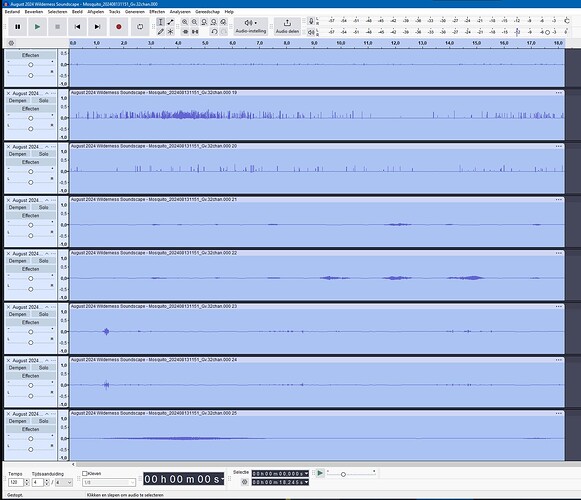Adjust the gain slider on the chan.000 25 track
Image resolution: width=581 pixels, height=500 pixels.
point(31,439)
